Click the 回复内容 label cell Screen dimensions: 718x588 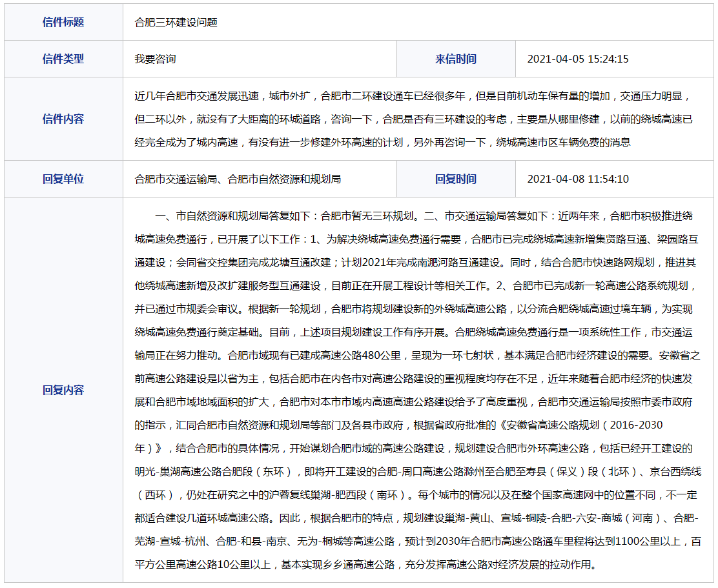64,390
